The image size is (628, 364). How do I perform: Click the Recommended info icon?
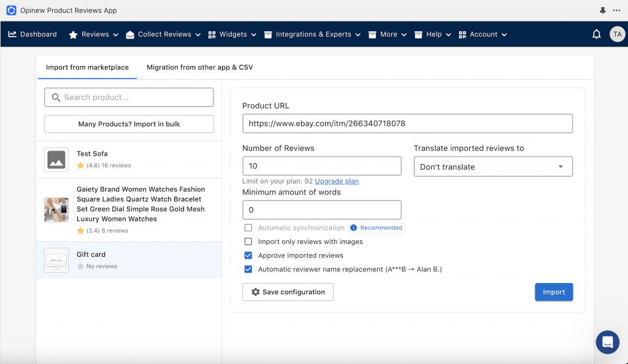pos(353,227)
